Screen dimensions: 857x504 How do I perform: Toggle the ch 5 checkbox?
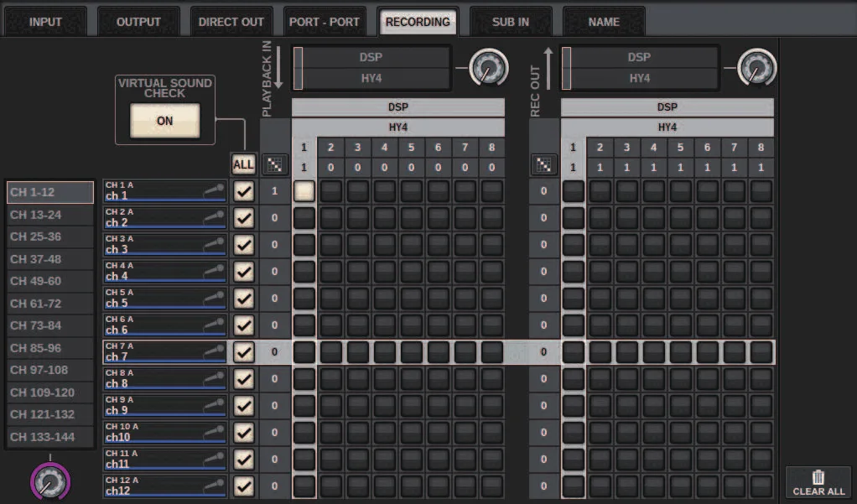click(x=244, y=299)
